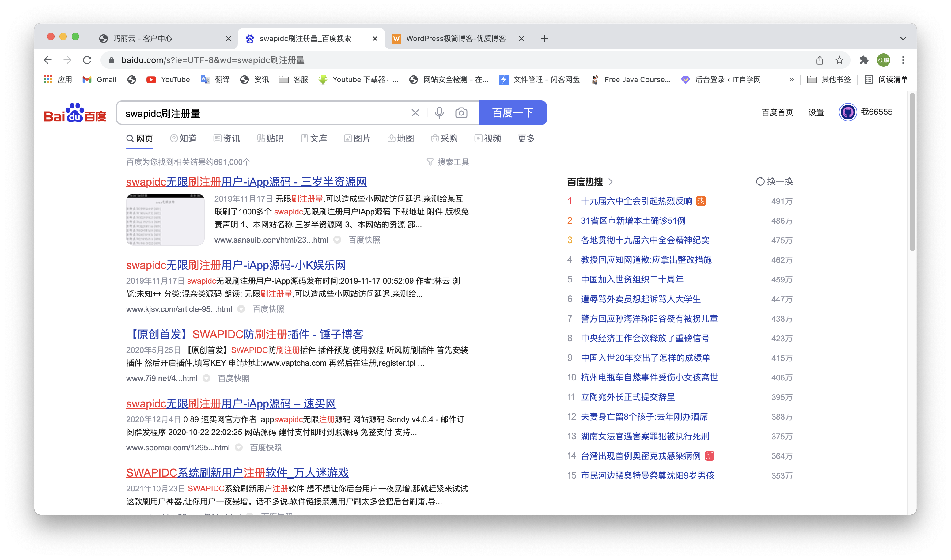Open Chrome three-dot menu

[x=903, y=60]
